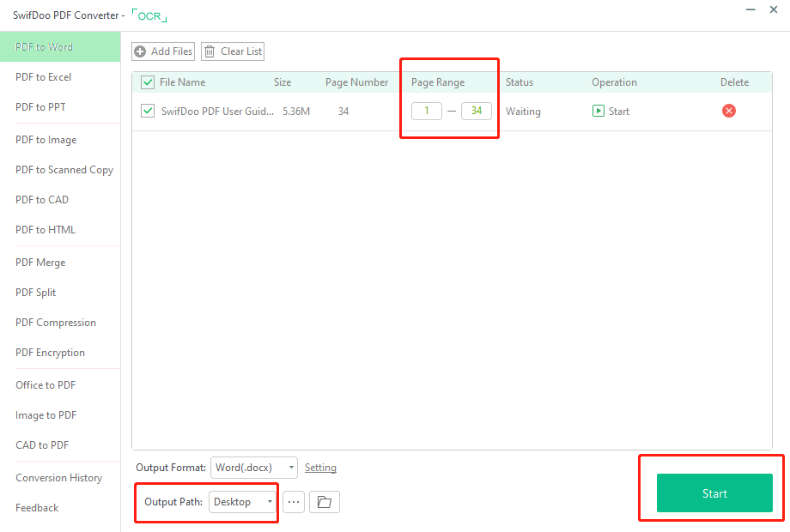Click the file name SwifDoo PDF User Guid...
This screenshot has height=532, width=790.
(217, 112)
